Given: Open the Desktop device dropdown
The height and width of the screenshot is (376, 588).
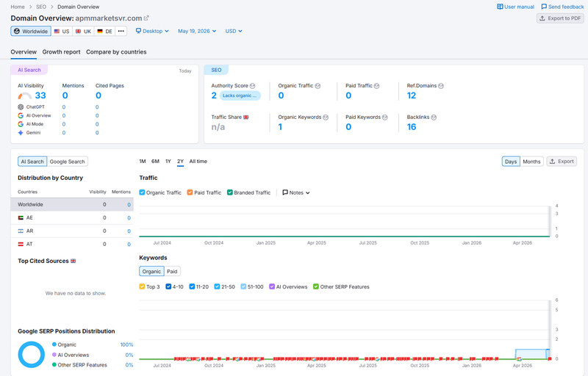Looking at the screenshot, I should [152, 31].
